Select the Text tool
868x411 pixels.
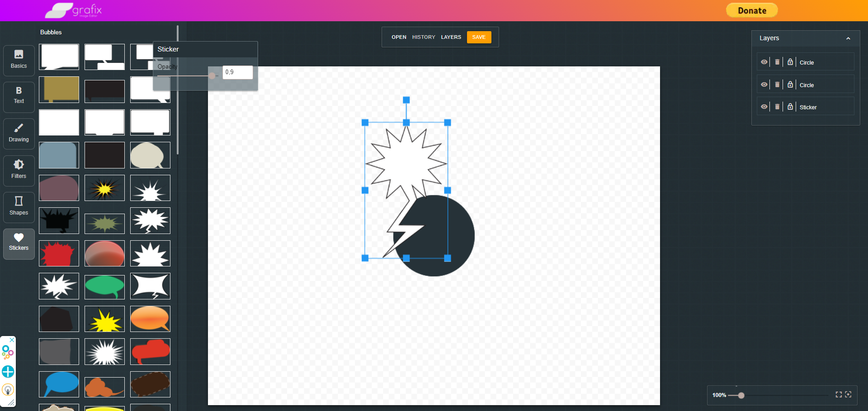point(19,97)
